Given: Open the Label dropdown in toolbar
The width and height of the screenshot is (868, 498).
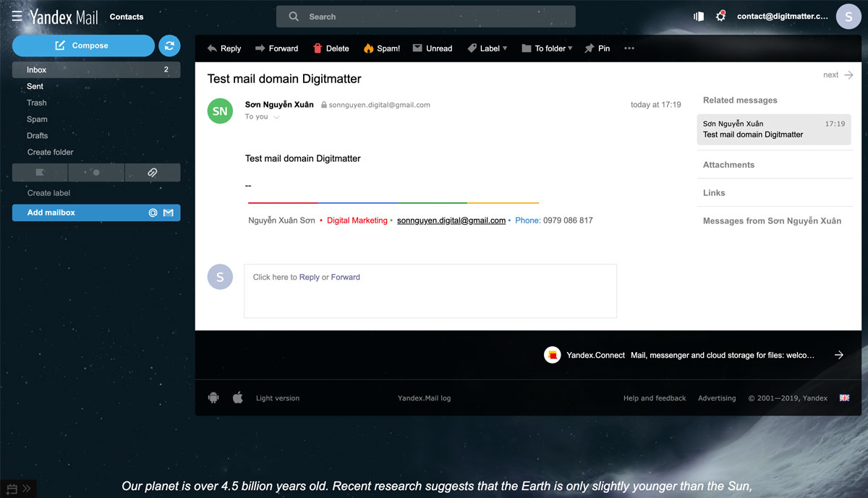Looking at the screenshot, I should (488, 48).
